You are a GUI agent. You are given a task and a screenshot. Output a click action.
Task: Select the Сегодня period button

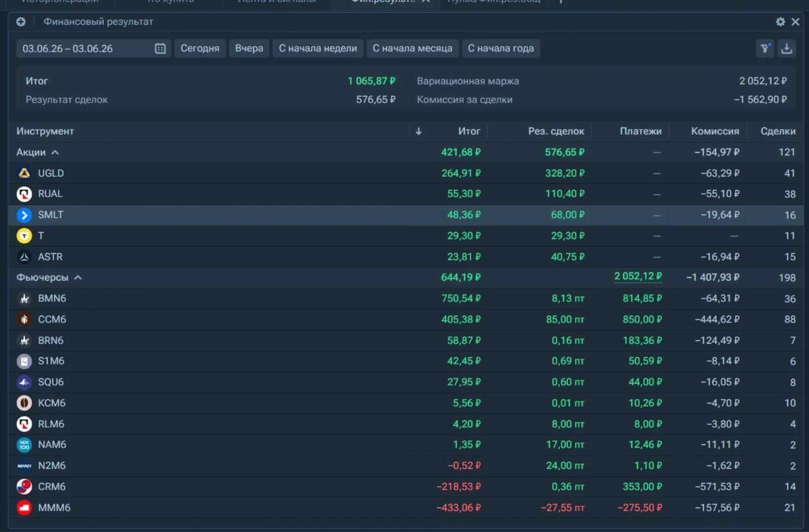pyautogui.click(x=200, y=48)
